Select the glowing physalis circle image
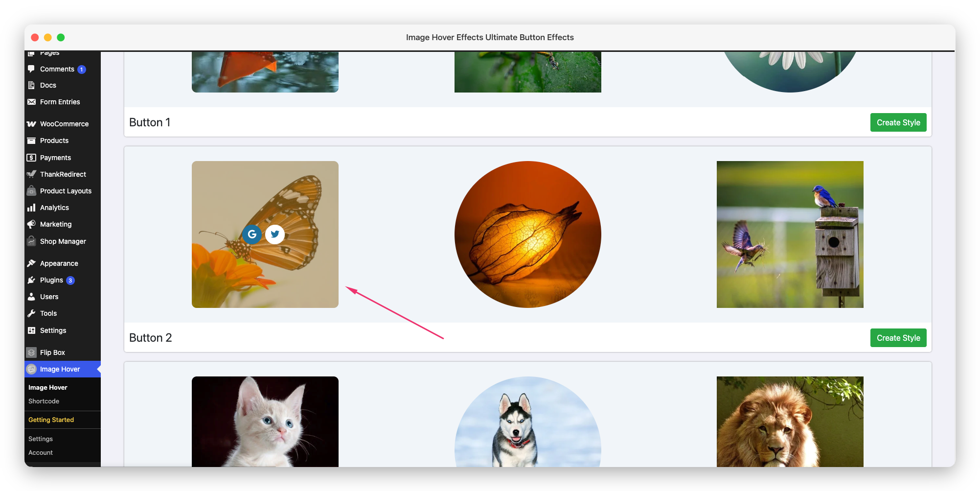This screenshot has height=491, width=980. [x=528, y=234]
